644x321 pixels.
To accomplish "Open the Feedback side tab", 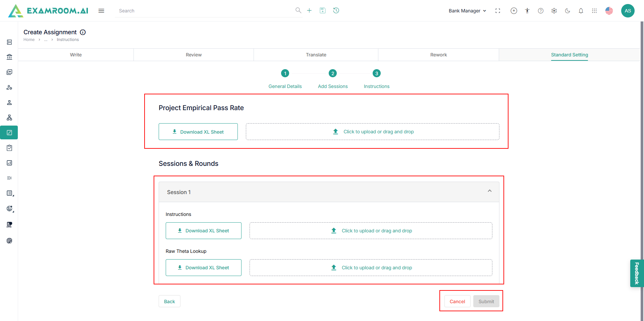I will 637,273.
